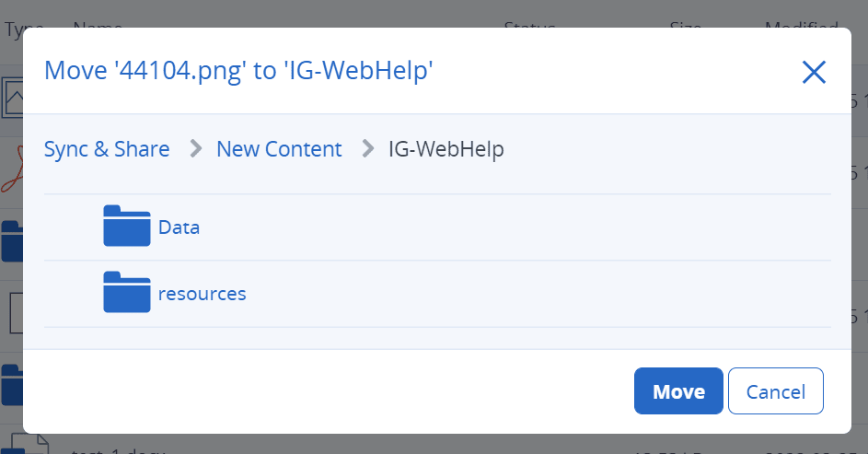Click chevron before IG-WebHelp breadcrumb
The width and height of the screenshot is (868, 454).
(368, 149)
